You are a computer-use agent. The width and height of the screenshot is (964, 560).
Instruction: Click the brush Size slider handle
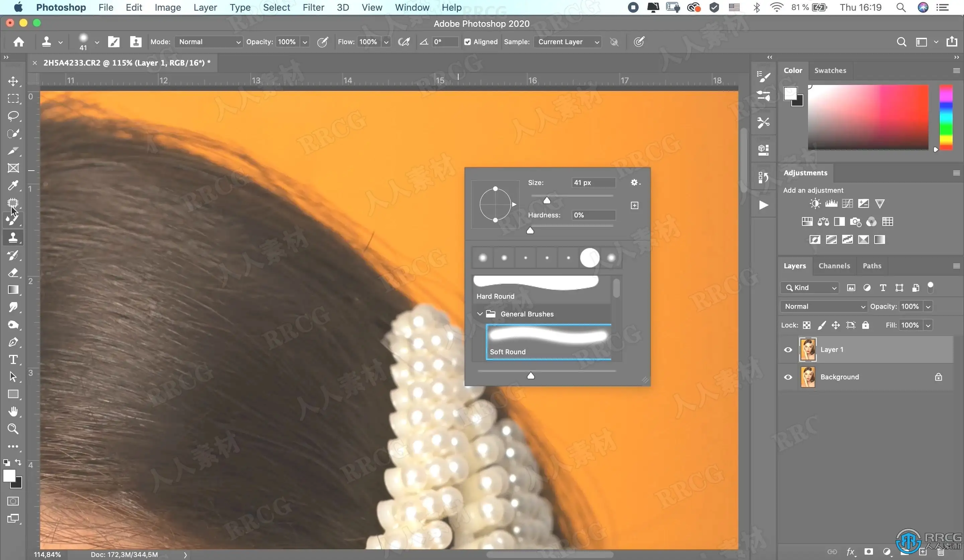[547, 201]
